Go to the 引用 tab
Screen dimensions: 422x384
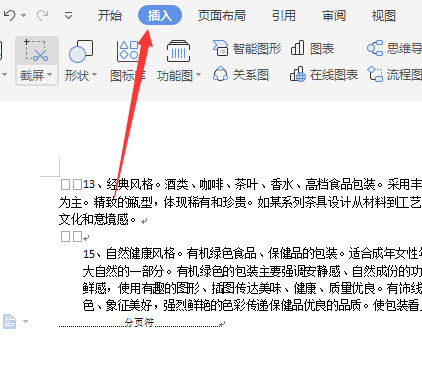tap(284, 16)
